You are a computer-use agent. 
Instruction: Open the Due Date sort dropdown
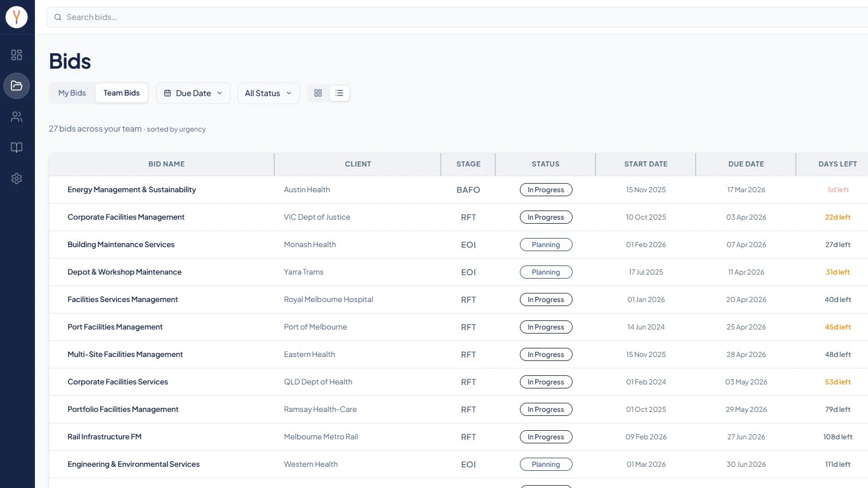pyautogui.click(x=194, y=93)
